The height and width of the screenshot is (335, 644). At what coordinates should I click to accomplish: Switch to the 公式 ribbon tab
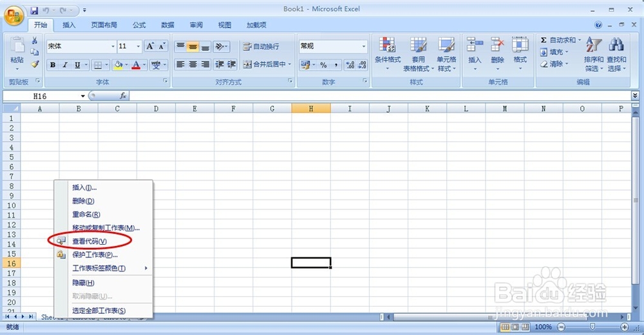pyautogui.click(x=139, y=25)
